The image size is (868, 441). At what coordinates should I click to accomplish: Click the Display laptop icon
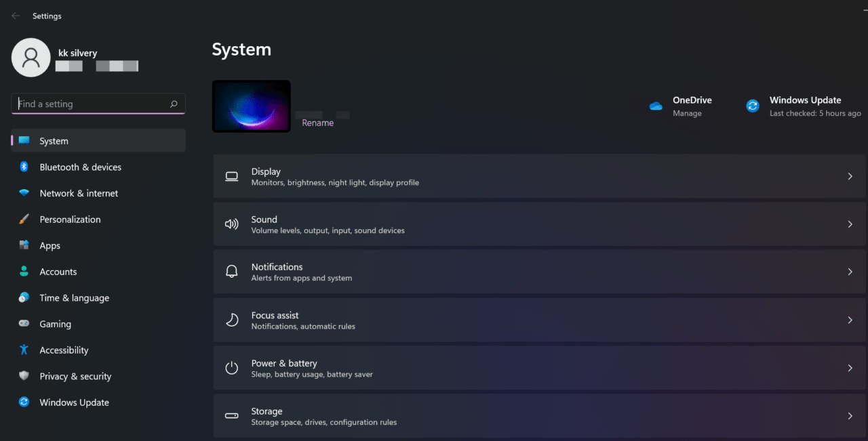[232, 176]
